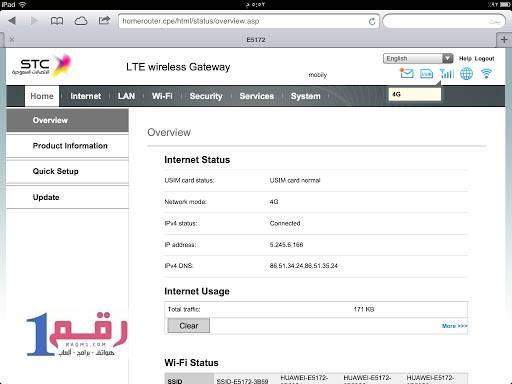Open Update in sidebar

point(67,197)
